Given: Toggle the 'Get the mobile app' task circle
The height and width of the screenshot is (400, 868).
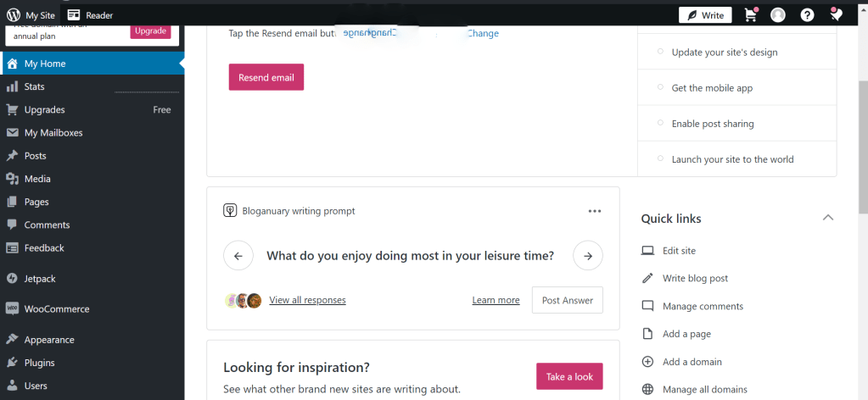Looking at the screenshot, I should 660,87.
